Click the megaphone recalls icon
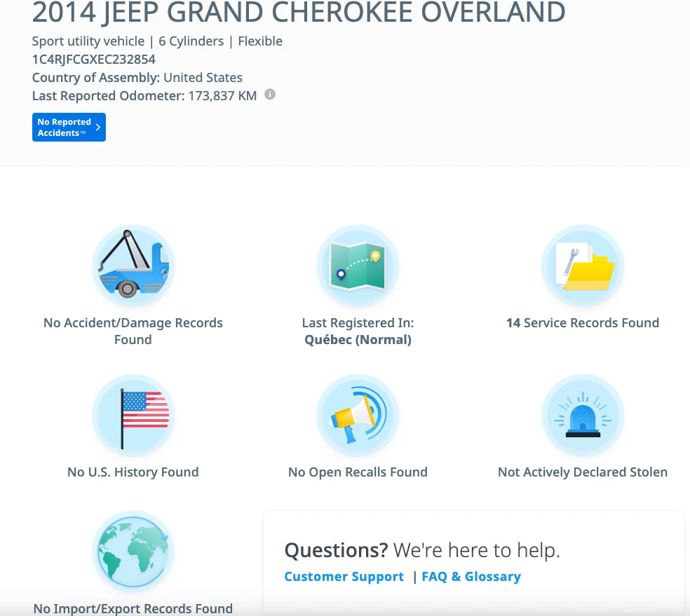Screen dimensions: 690x616 coord(358,416)
